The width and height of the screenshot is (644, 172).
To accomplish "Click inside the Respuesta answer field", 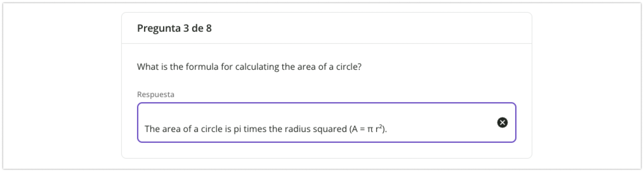I will coord(317,122).
